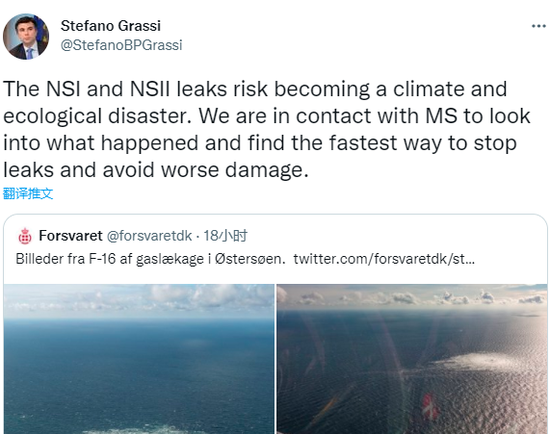550x434 pixels.
Task: Open the @StefanoBPGrassi handle
Action: point(121,45)
